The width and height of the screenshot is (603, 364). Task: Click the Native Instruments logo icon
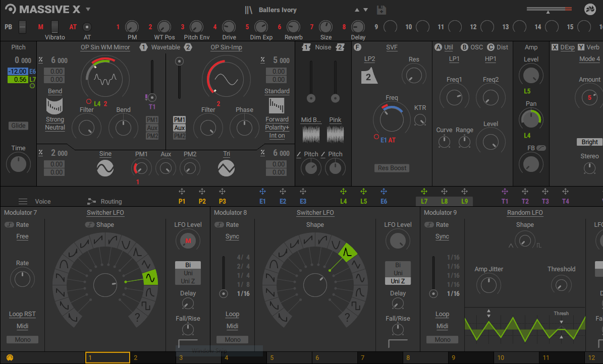[x=590, y=9]
